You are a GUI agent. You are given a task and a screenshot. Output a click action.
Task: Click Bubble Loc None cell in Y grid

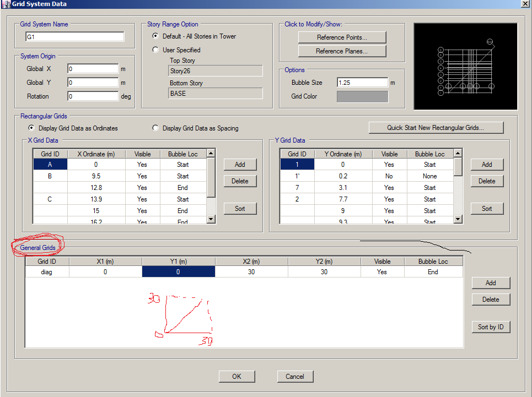(x=430, y=176)
